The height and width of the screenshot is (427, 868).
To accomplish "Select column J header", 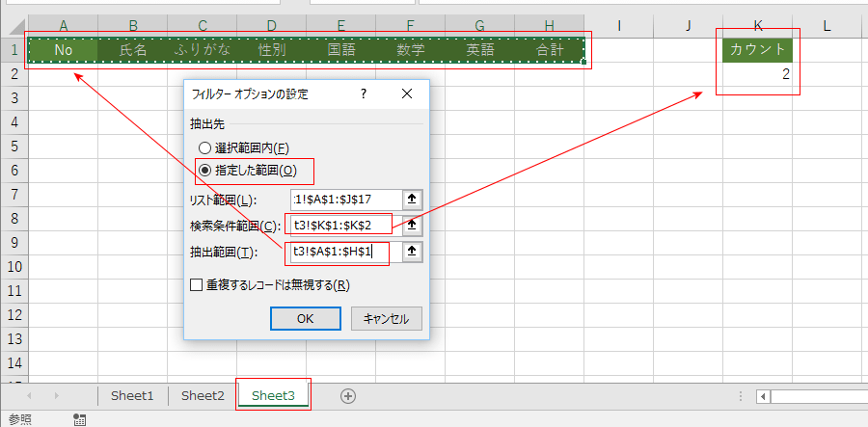I will tap(688, 25).
